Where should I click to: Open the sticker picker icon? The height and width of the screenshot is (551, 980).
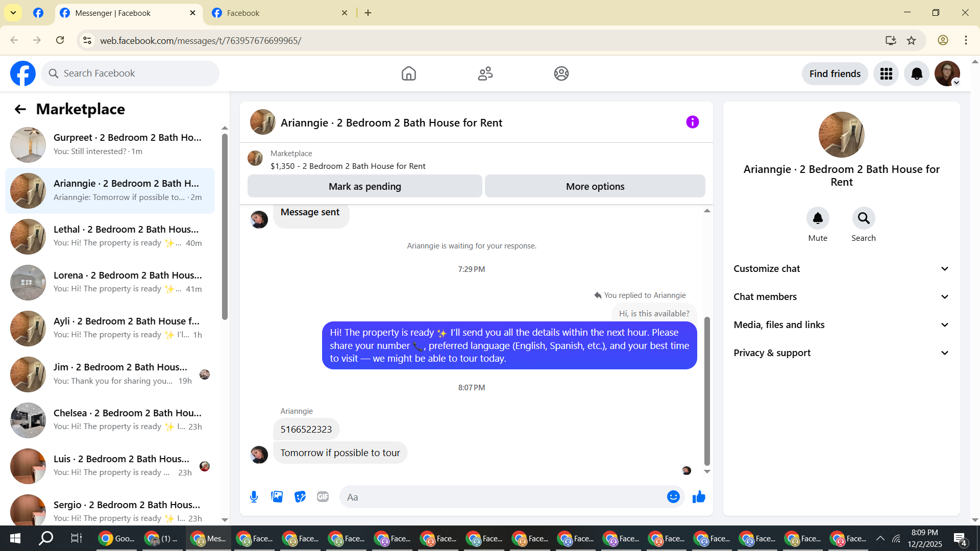click(300, 497)
